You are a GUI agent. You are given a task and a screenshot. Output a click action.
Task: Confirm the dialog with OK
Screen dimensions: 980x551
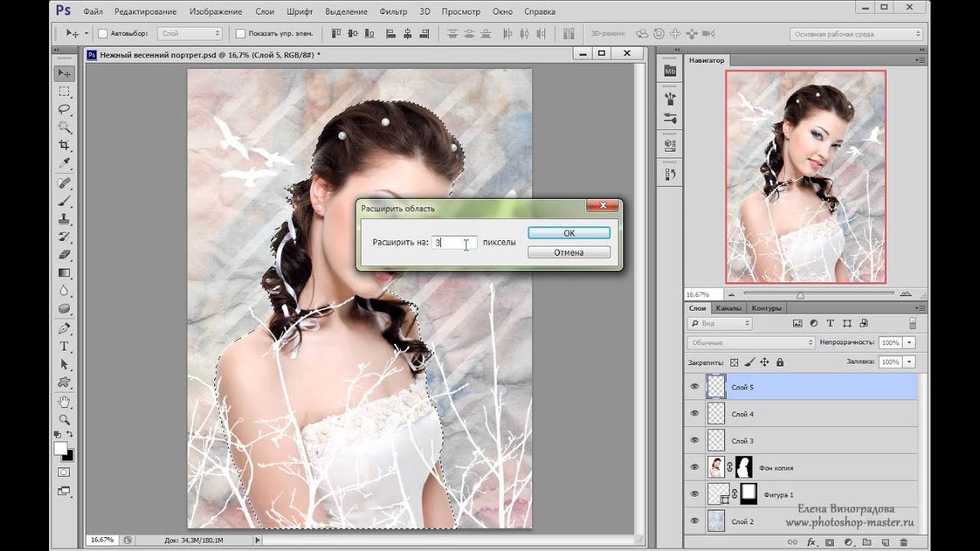click(569, 233)
